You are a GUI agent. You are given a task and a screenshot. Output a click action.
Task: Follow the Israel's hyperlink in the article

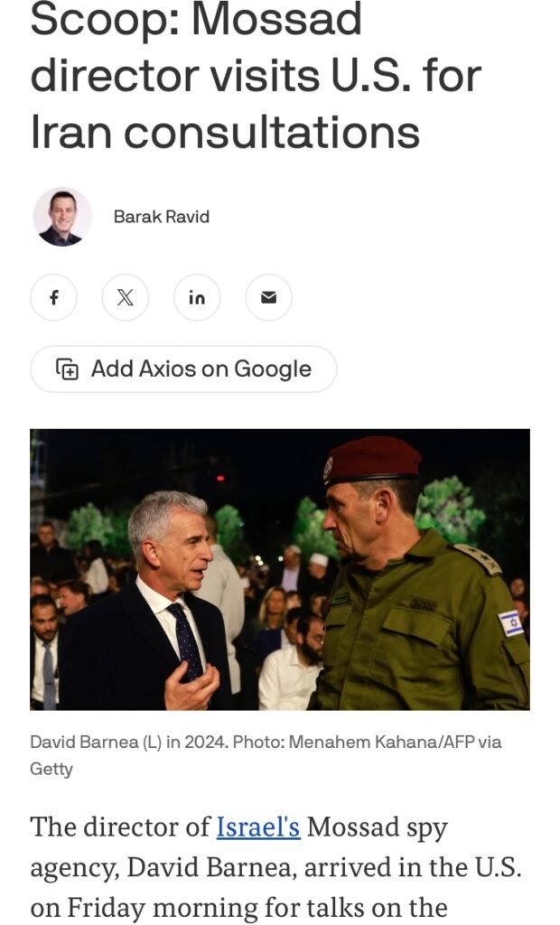click(x=258, y=827)
